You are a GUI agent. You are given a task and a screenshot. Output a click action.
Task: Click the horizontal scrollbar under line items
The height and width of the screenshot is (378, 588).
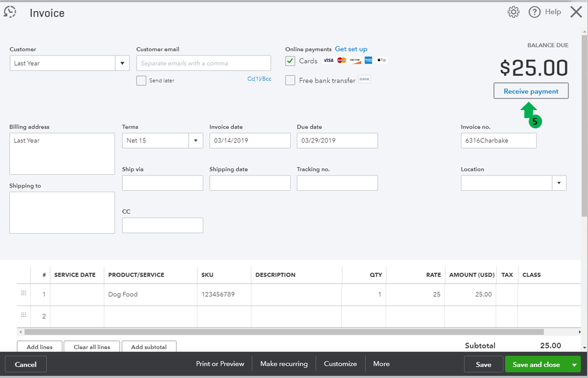point(284,332)
